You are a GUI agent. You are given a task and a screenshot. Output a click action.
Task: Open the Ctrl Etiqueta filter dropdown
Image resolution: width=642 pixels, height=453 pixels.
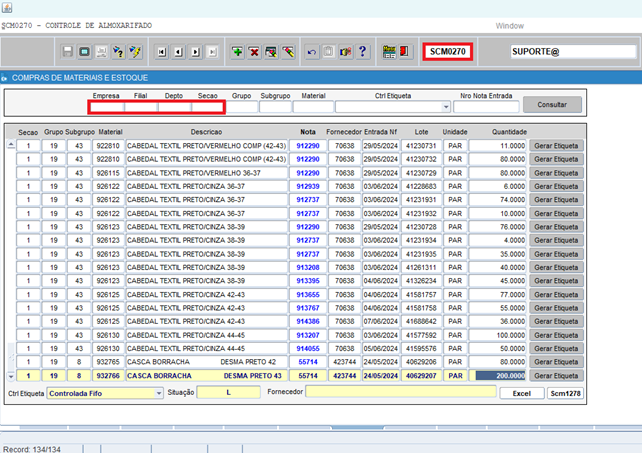446,107
